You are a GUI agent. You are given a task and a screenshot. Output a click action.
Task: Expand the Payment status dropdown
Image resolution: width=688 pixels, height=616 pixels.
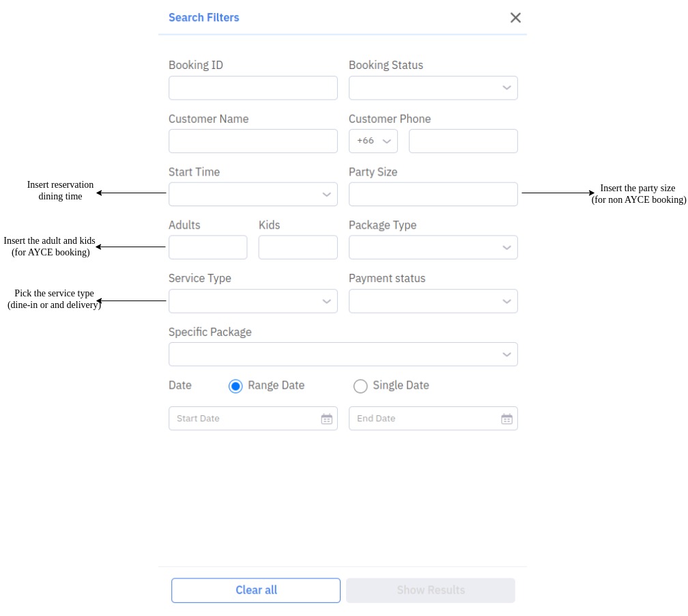(x=433, y=300)
